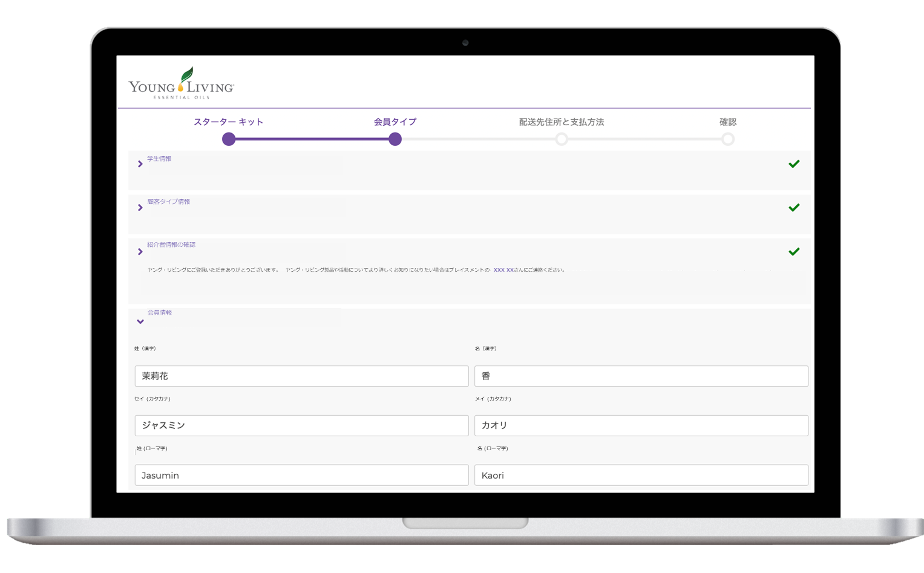The height and width of the screenshot is (573, 924).
Task: Open the 配送先住所と支払方法 step
Action: point(561,122)
